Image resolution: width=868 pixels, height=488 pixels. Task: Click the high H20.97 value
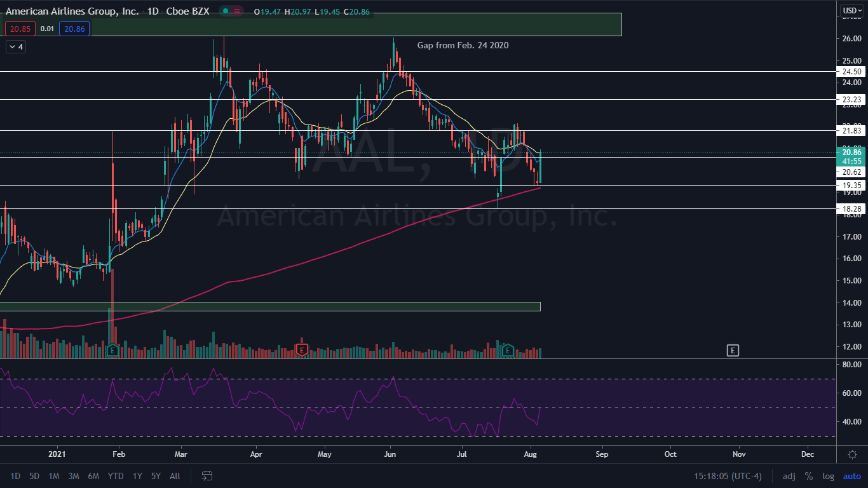pyautogui.click(x=299, y=11)
